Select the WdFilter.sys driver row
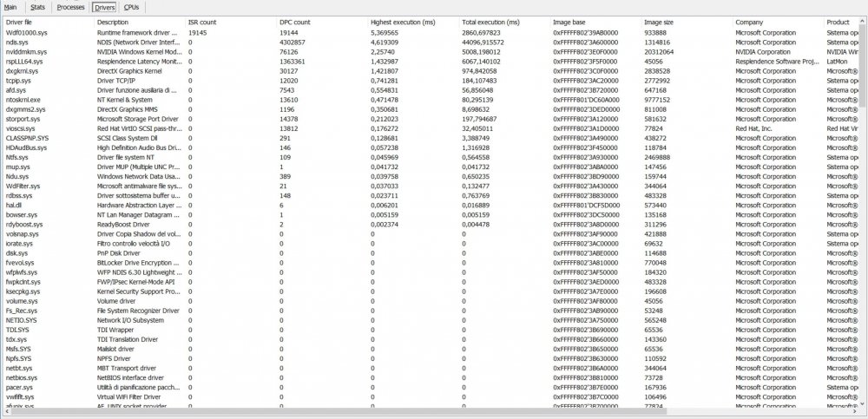This screenshot has height=419, width=868. coord(431,186)
